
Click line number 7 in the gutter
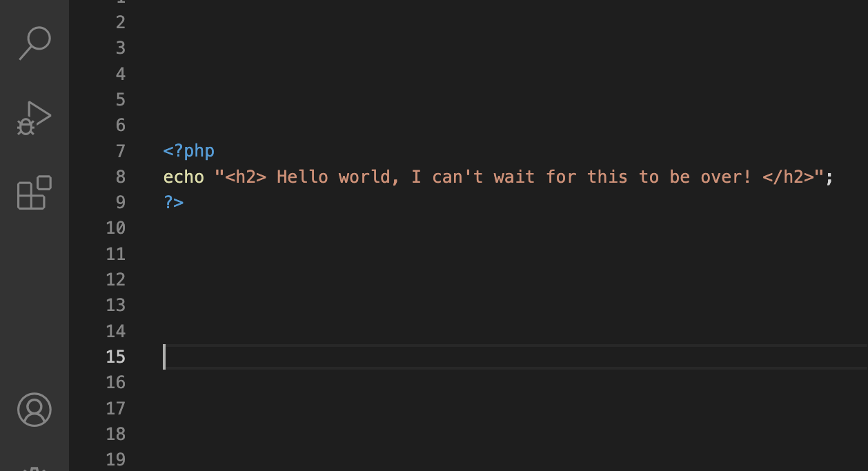[x=120, y=151]
